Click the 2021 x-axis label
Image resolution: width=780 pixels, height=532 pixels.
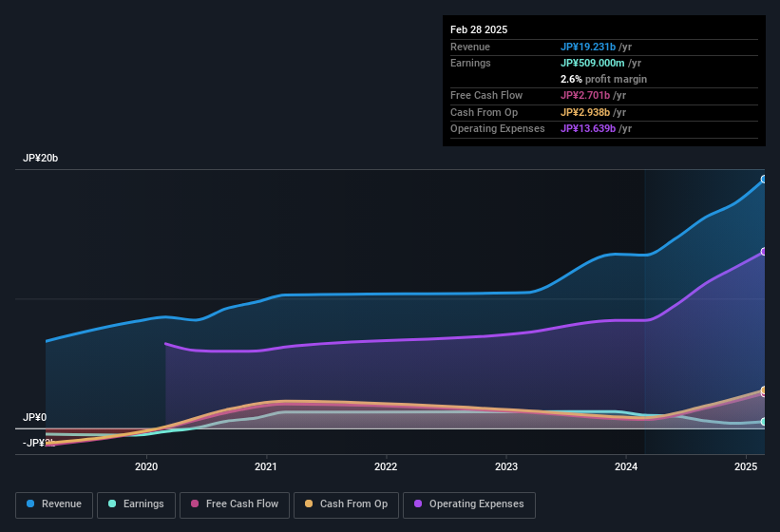coord(266,466)
